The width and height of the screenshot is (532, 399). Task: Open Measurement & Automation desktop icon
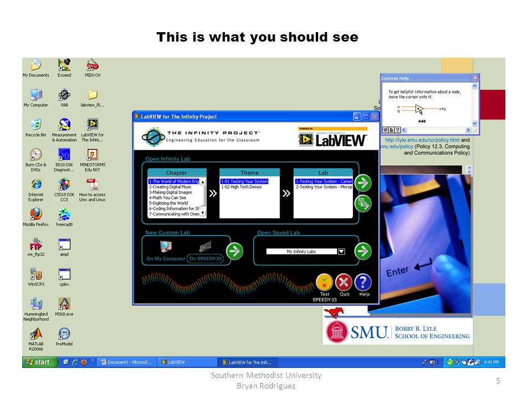click(x=64, y=130)
